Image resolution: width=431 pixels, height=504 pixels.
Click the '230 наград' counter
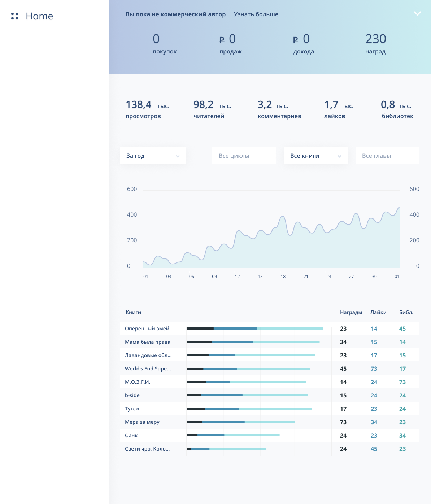(375, 44)
